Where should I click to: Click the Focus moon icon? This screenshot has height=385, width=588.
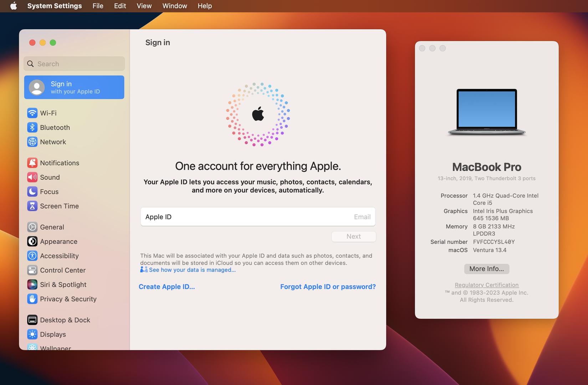(32, 192)
